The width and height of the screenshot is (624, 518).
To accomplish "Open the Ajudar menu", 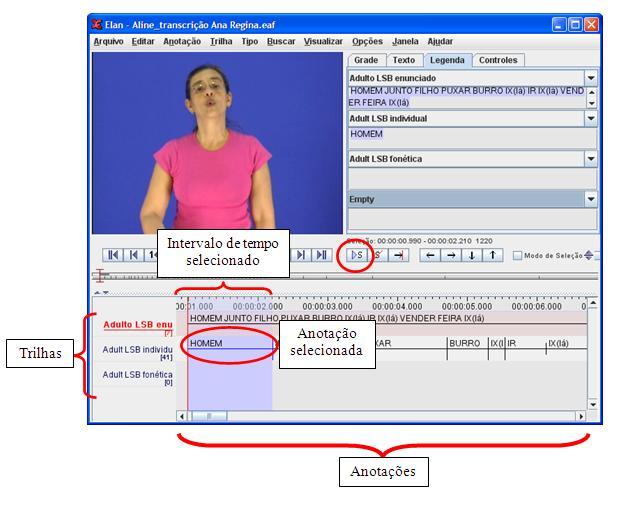I will [x=440, y=41].
